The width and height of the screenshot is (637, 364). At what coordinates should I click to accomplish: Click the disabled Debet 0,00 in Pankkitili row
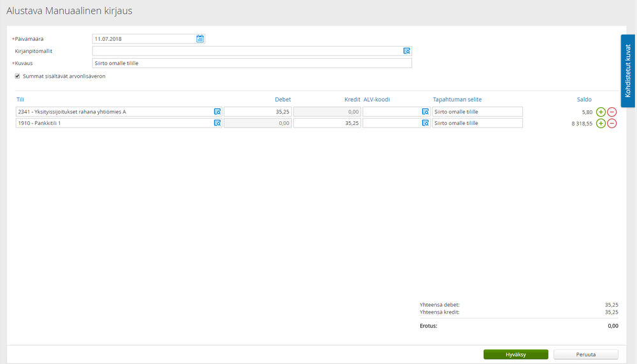coord(258,123)
